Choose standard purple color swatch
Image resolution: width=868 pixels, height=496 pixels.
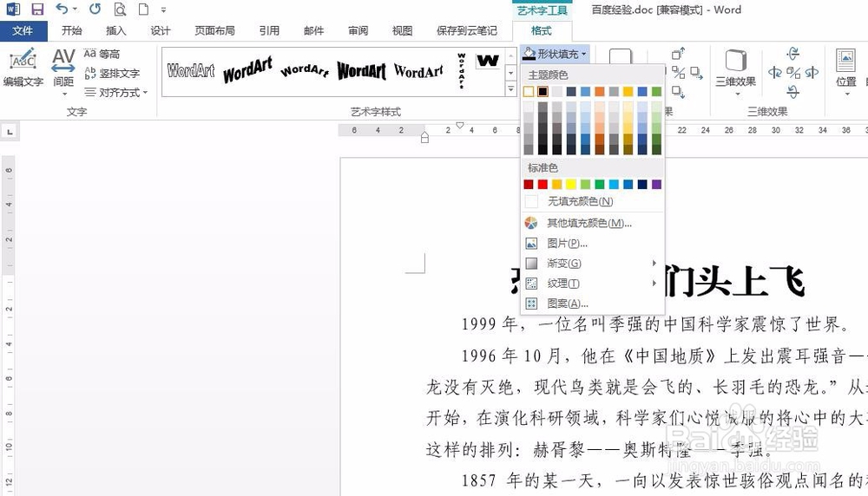pos(656,184)
